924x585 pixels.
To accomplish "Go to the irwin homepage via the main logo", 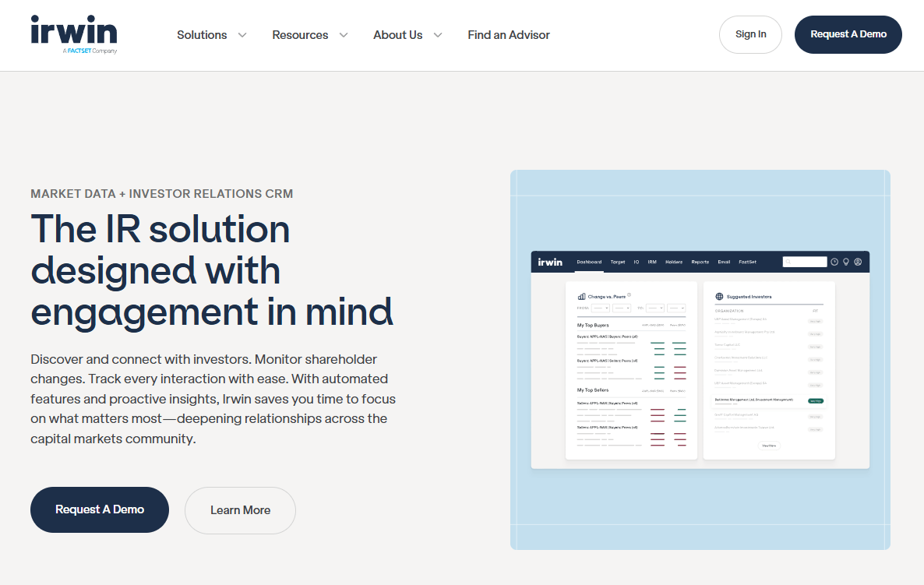I will coord(74,34).
